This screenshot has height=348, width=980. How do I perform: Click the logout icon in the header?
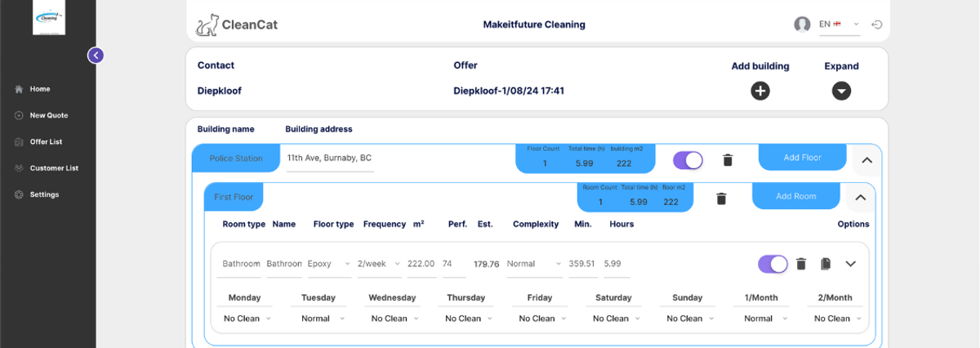(x=877, y=25)
